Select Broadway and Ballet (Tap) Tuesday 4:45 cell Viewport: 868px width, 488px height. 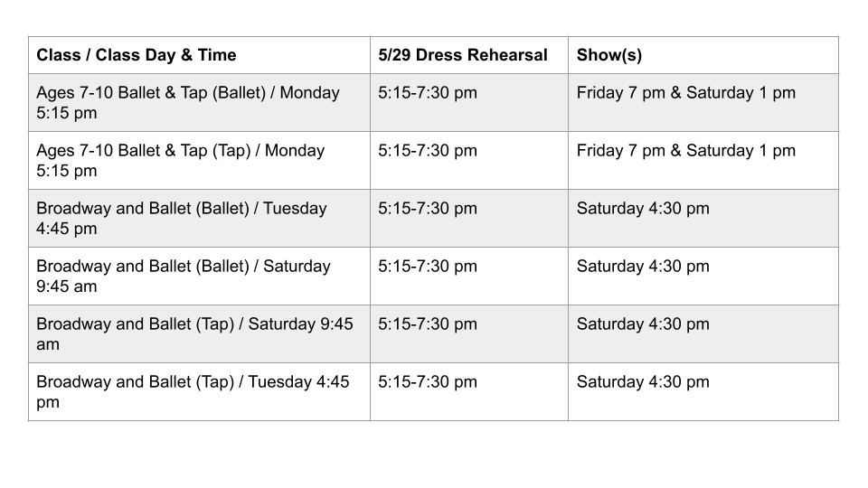[199, 391]
